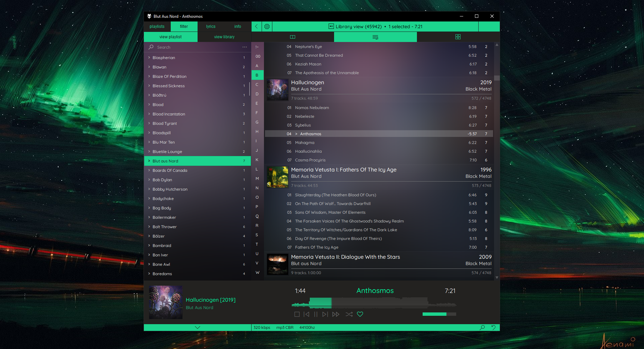644x349 pixels.
Task: Go to the previous track
Action: click(306, 314)
